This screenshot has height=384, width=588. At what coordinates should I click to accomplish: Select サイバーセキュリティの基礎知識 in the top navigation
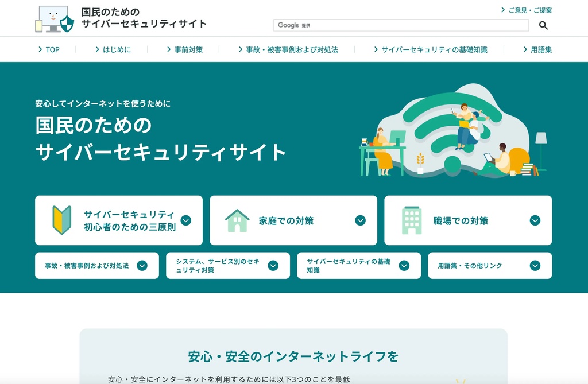pos(431,50)
